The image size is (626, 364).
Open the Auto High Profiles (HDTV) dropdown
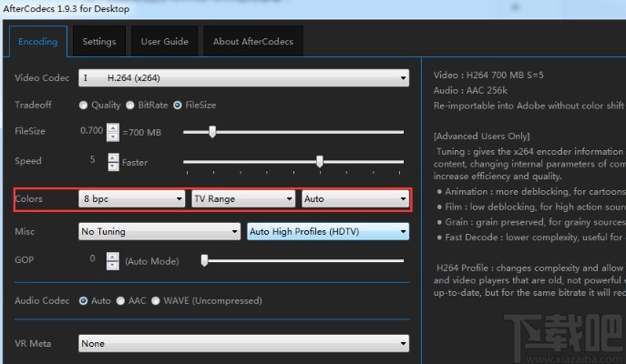click(x=328, y=232)
